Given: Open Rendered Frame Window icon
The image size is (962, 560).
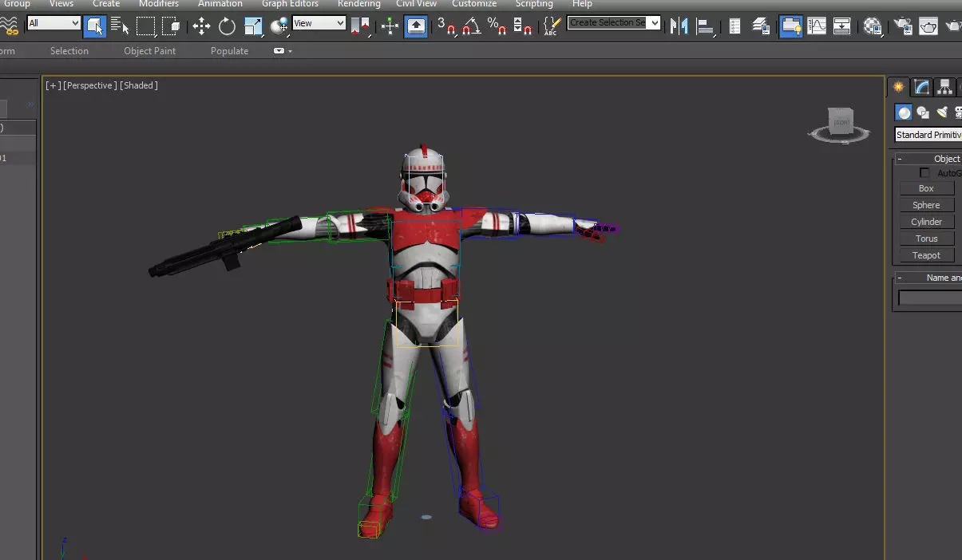Looking at the screenshot, I should click(x=928, y=26).
